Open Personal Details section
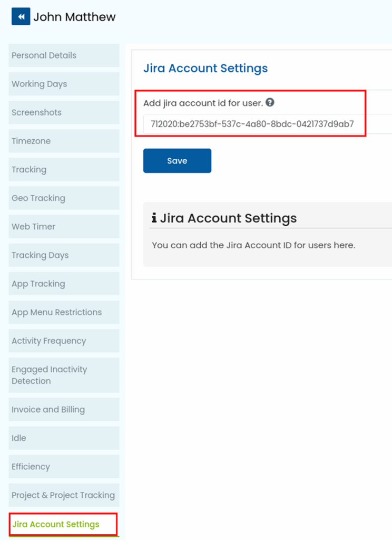Screen dimensions: 392x540 pyautogui.click(x=64, y=55)
